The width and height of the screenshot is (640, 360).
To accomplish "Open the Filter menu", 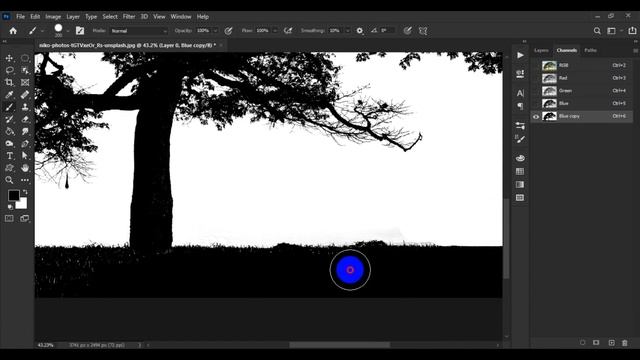I will pyautogui.click(x=129, y=17).
